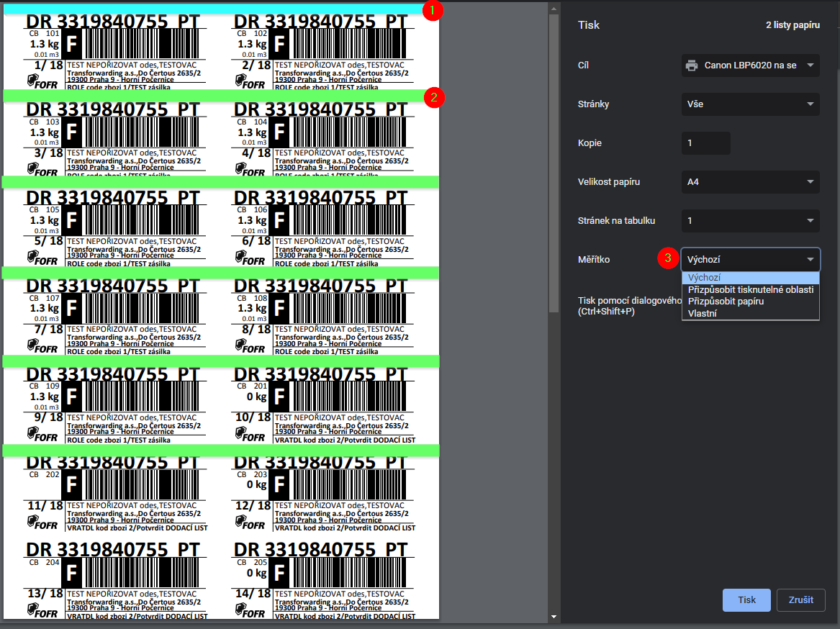840x629 pixels.
Task: Click the preview scrollbar down arrow
Action: 554,617
